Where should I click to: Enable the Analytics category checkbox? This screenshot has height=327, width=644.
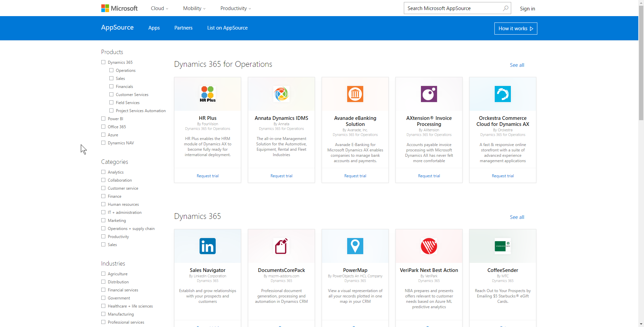tap(103, 172)
